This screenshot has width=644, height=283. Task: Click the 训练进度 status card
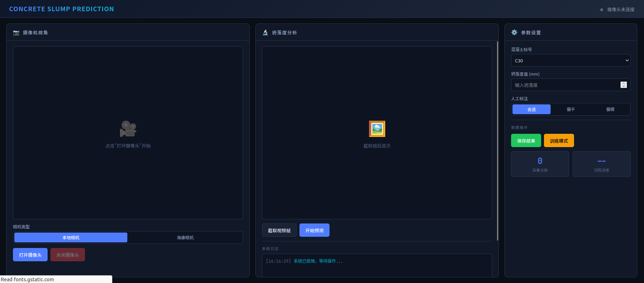pyautogui.click(x=602, y=164)
